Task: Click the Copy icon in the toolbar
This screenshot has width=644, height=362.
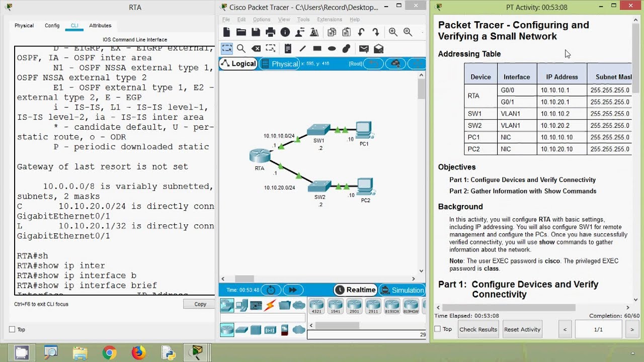Action: click(x=332, y=32)
